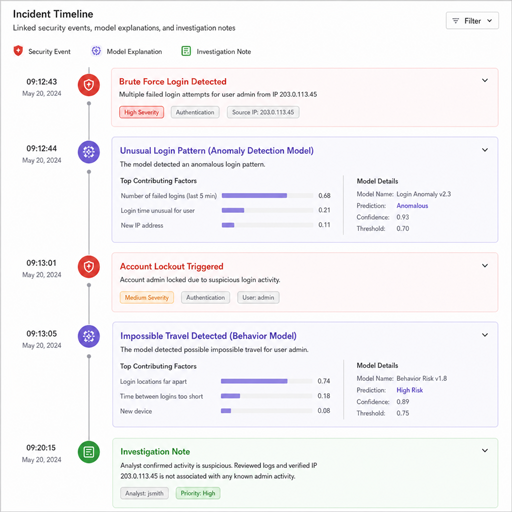The width and height of the screenshot is (512, 512).
Task: Collapse the Impossible Travel Detected card
Action: click(485, 335)
